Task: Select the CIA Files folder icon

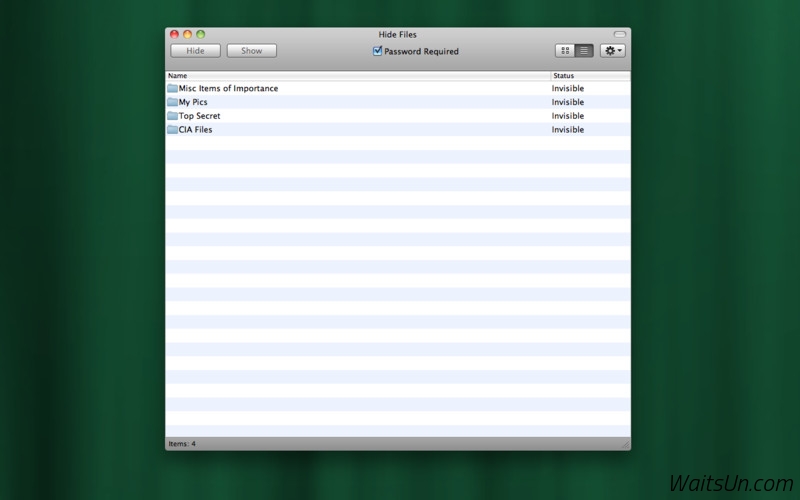Action: 172,130
